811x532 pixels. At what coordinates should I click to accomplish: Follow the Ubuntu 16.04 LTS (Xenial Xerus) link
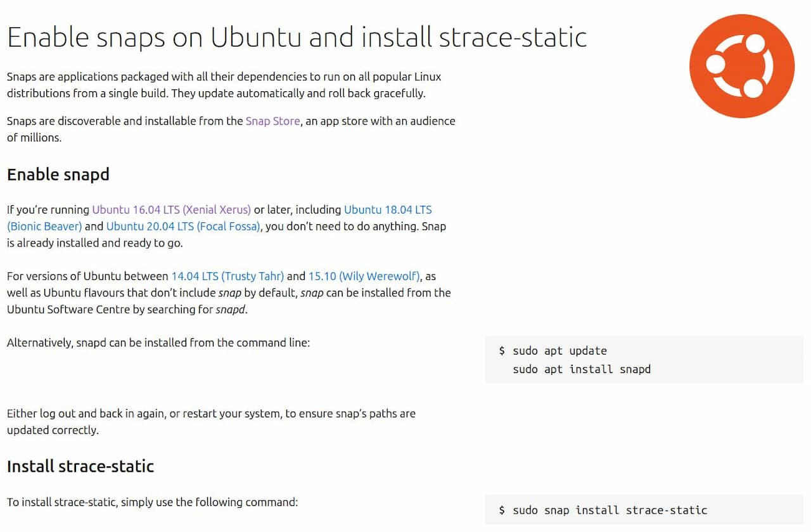(x=172, y=210)
